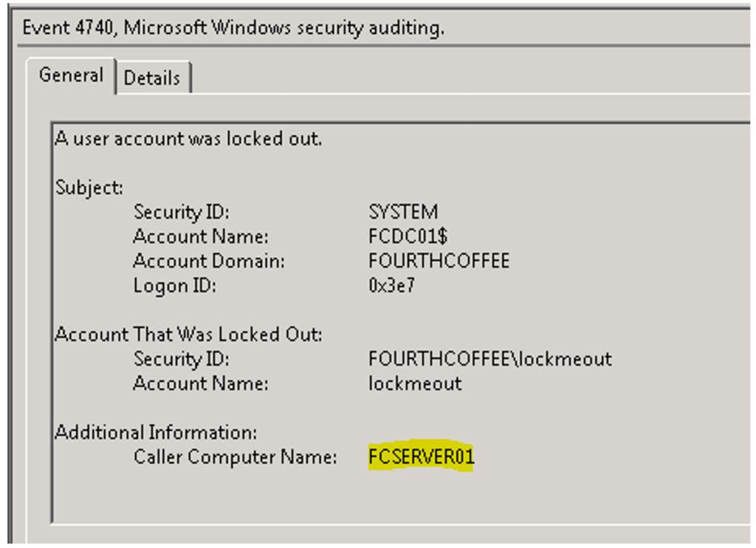Click the 'Account Domain:' label
Screen dimensions: 756x548
[x=209, y=261]
